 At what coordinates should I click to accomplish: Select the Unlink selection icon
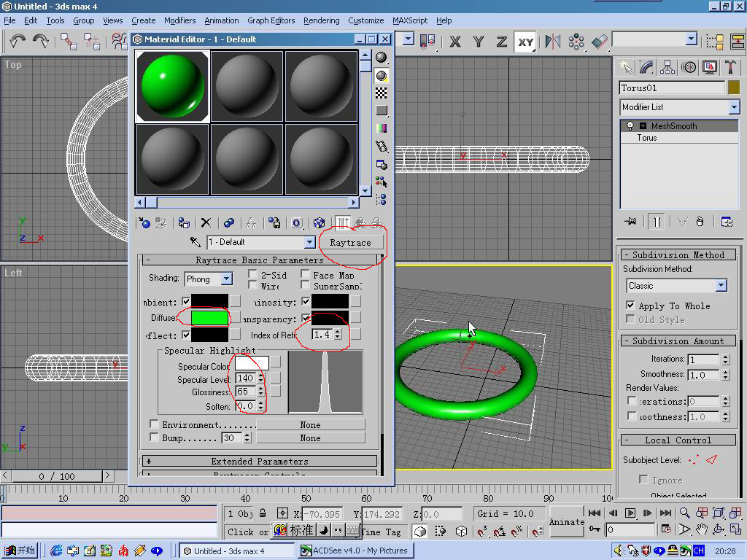(x=92, y=42)
